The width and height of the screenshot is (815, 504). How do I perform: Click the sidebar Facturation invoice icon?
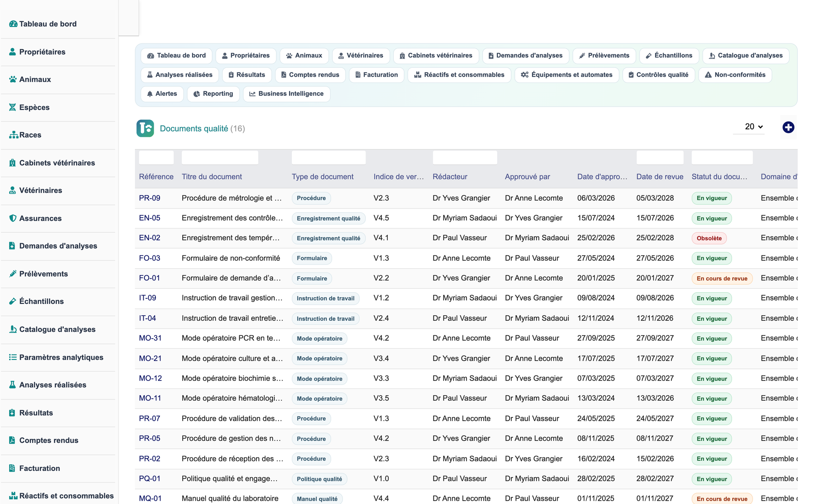coord(12,468)
